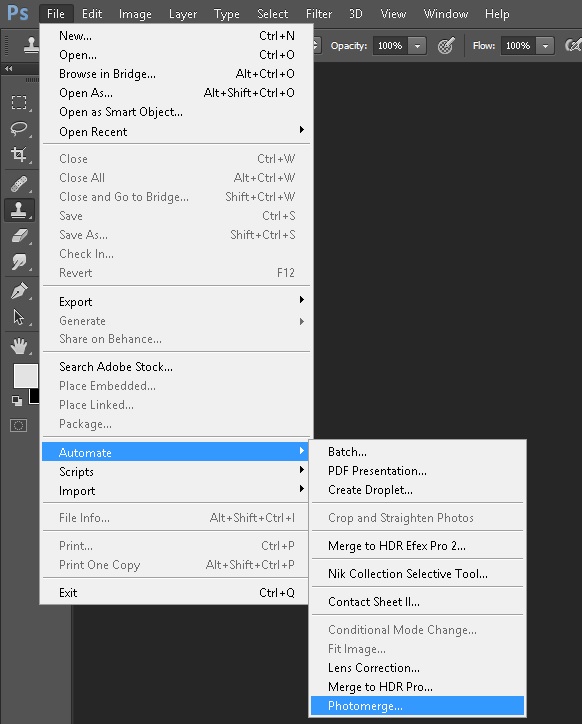This screenshot has height=724, width=582.
Task: Select the Eraser tool
Action: (19, 236)
